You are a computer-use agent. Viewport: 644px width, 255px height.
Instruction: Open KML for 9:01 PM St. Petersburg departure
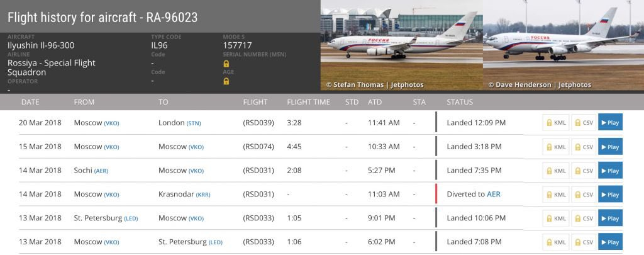(556, 218)
